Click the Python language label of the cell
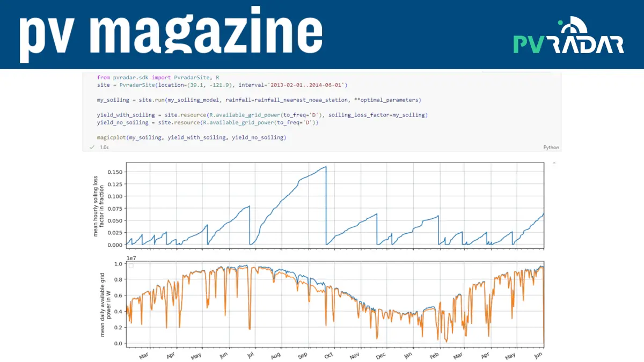The height and width of the screenshot is (362, 644). pos(551,147)
